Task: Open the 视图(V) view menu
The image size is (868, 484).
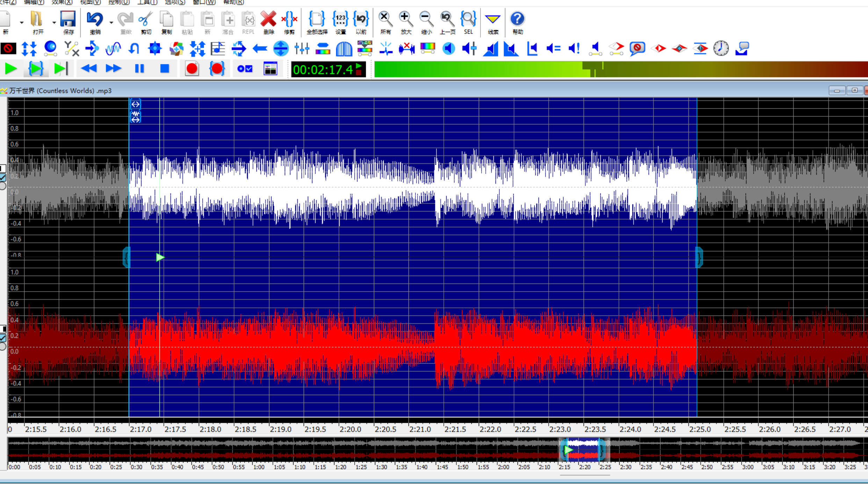Action: click(91, 2)
